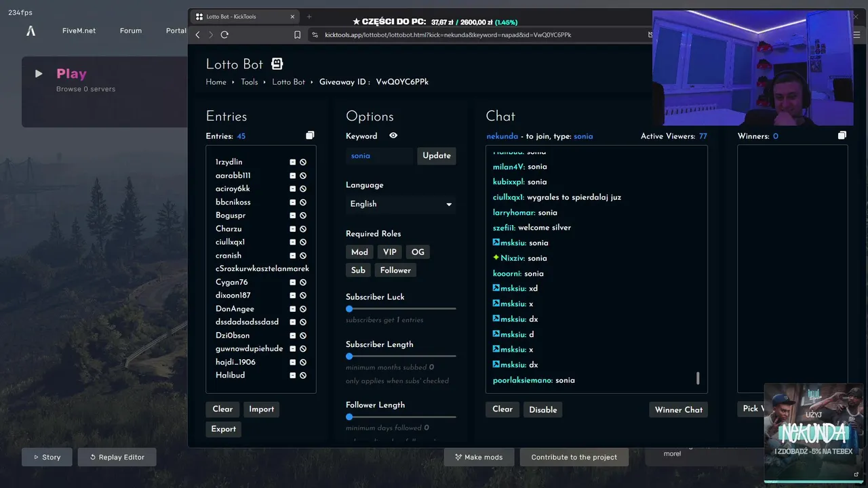The width and height of the screenshot is (868, 488).
Task: Copy the winners list with copy icon
Action: point(842,136)
